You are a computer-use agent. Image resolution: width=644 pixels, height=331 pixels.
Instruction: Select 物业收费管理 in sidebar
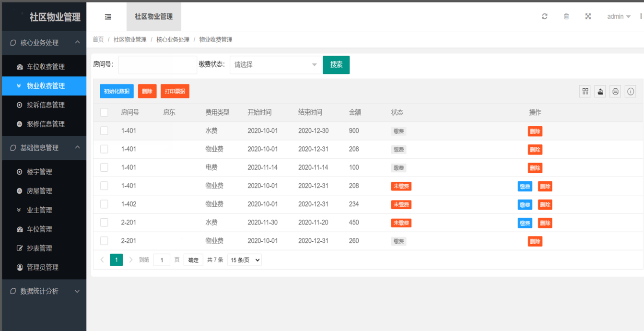44,86
